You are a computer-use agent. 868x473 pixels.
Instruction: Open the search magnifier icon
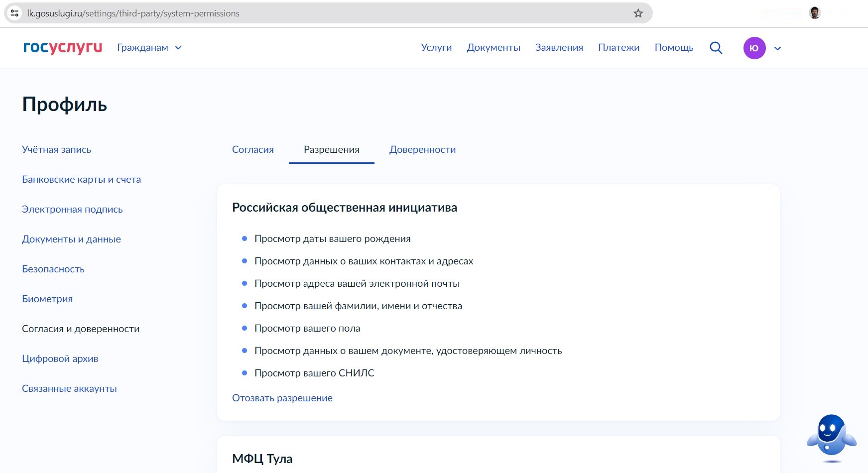pyautogui.click(x=716, y=48)
